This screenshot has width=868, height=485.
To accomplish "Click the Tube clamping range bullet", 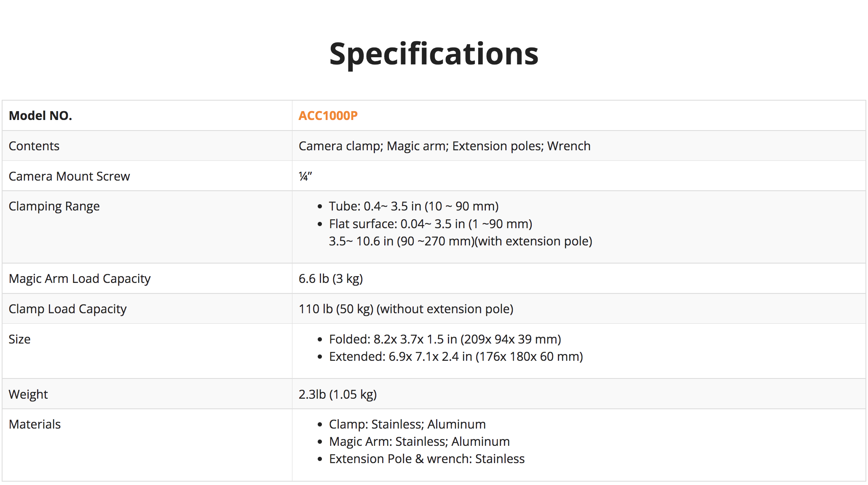I will click(x=413, y=206).
